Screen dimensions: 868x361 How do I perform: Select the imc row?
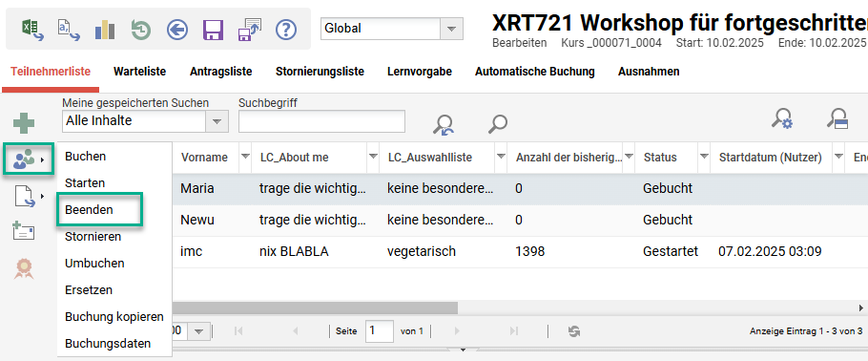(x=521, y=252)
